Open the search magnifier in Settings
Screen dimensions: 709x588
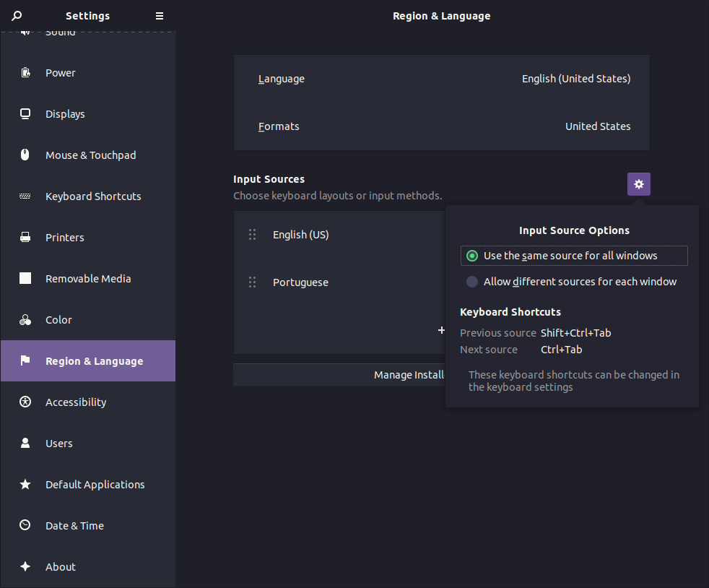point(16,16)
